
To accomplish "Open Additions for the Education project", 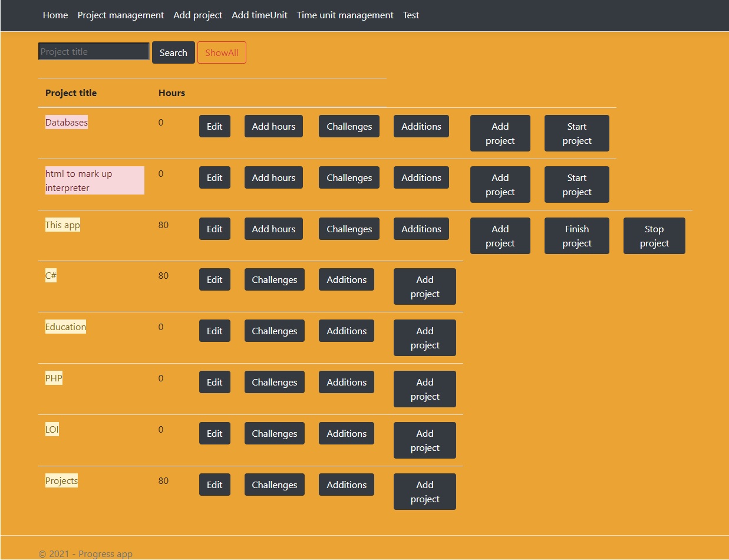I will click(347, 331).
